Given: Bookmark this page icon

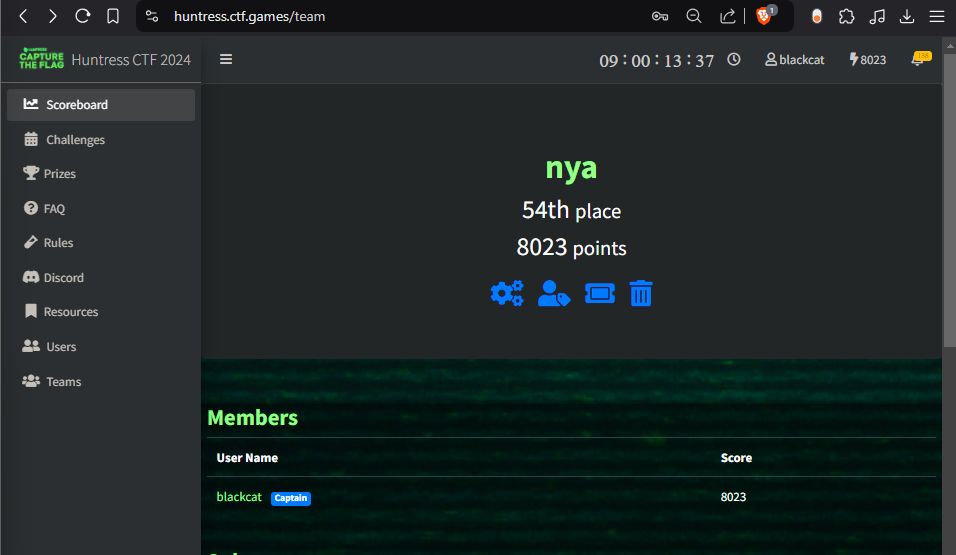Looking at the screenshot, I should 113,16.
